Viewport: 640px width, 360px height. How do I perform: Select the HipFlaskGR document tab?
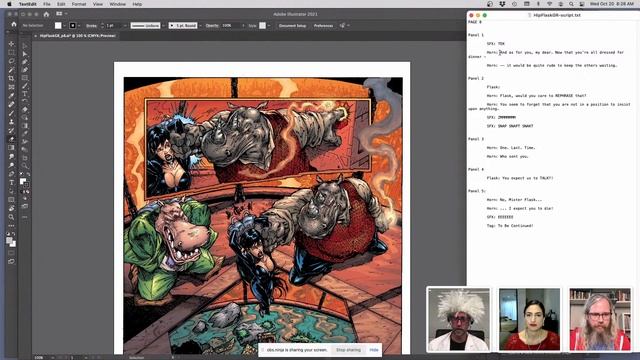click(x=78, y=36)
